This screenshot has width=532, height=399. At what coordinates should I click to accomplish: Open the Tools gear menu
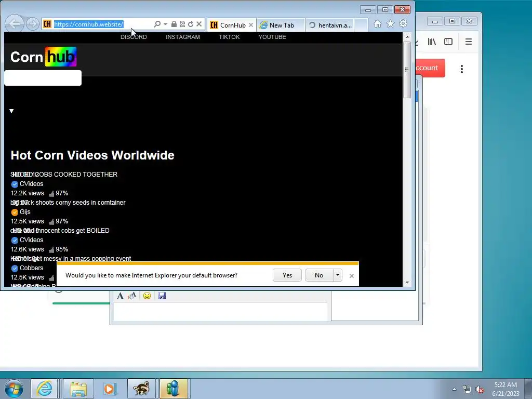click(x=403, y=24)
